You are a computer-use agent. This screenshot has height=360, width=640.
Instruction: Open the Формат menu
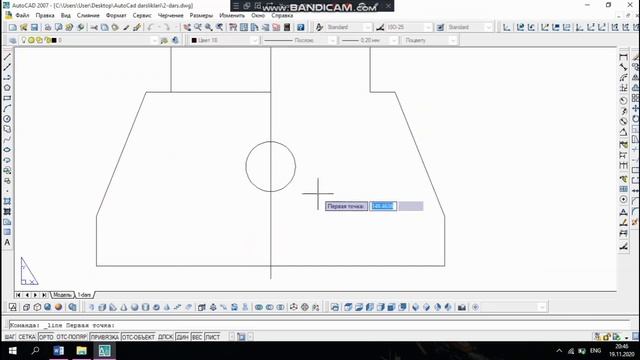pyautogui.click(x=116, y=16)
